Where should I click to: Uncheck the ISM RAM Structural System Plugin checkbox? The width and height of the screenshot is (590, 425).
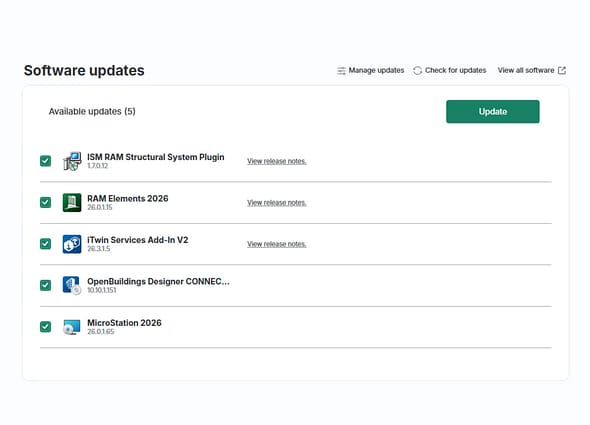(46, 161)
